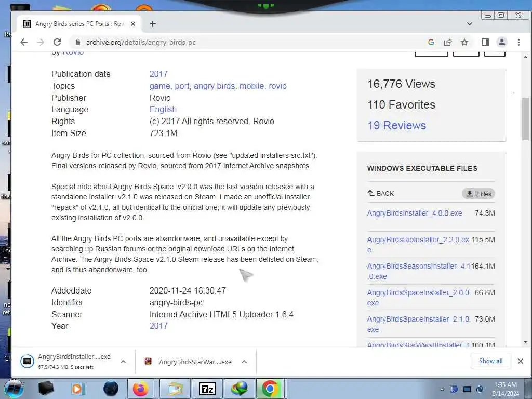Open the Windows Start menu
Image resolution: width=532 pixels, height=399 pixels.
pos(14,389)
